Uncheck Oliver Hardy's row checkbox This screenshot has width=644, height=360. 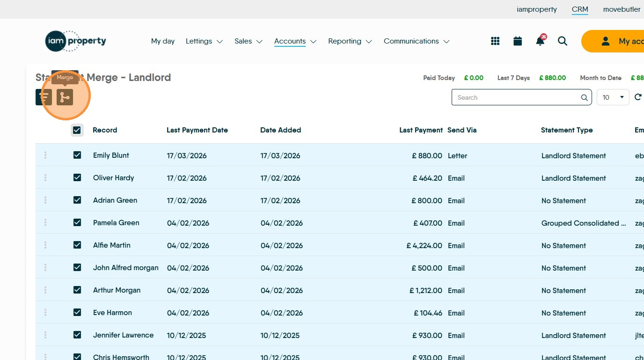pos(77,177)
